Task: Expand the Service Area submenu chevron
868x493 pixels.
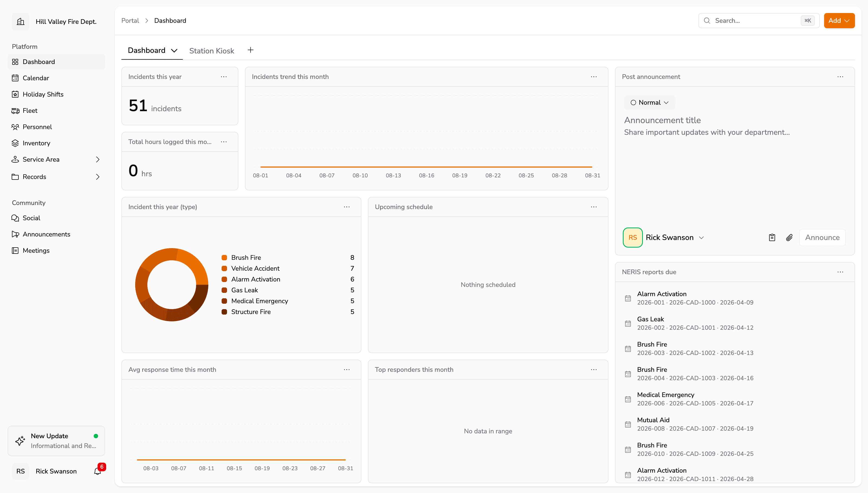Action: point(98,159)
